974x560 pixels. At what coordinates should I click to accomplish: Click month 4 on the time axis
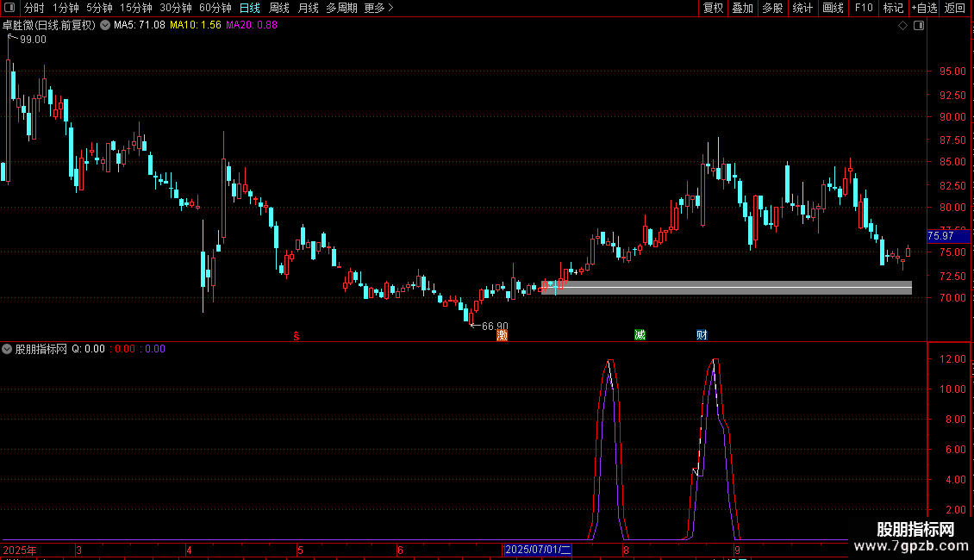pyautogui.click(x=189, y=550)
